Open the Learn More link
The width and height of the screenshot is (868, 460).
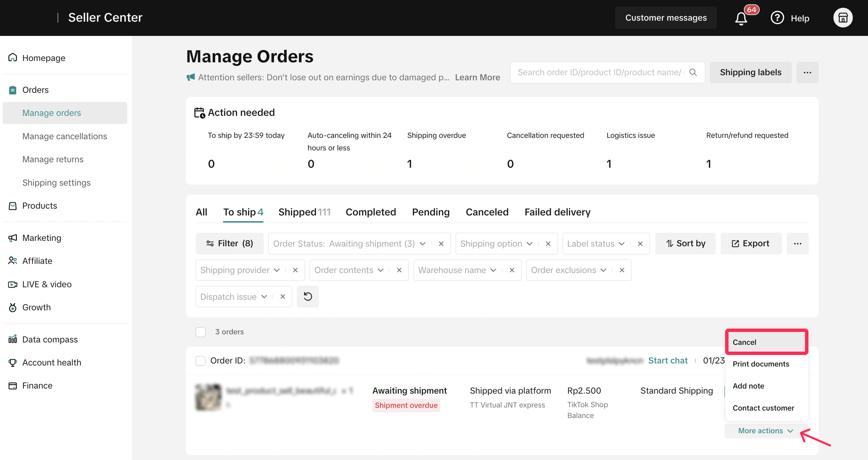[x=477, y=77]
